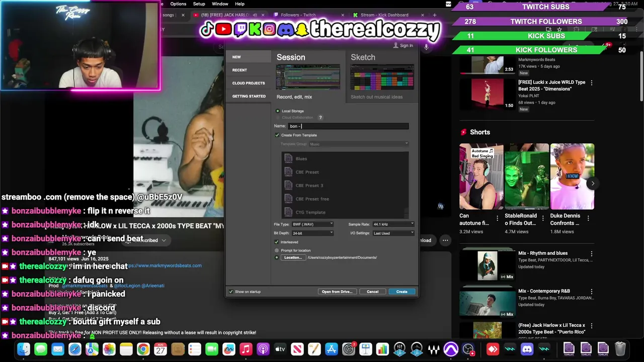This screenshot has width=644, height=362.
Task: Open Reminders app in the Dock
Action: tap(195, 349)
